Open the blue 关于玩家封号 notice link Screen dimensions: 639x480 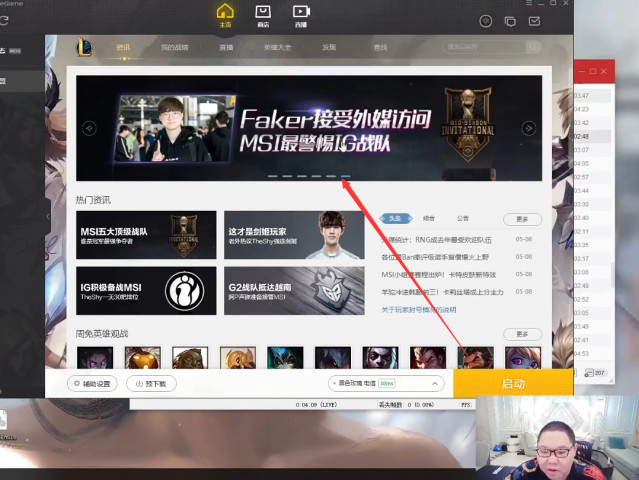(419, 310)
